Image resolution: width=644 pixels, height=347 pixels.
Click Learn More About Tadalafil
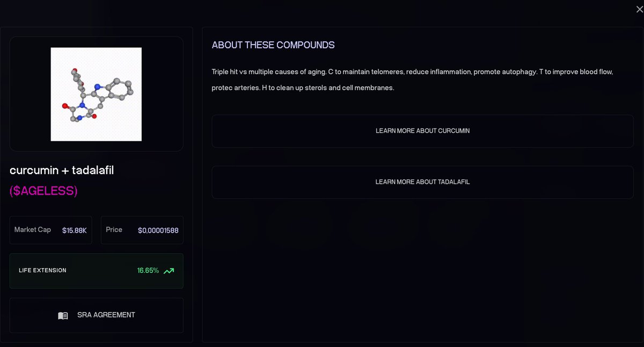(x=422, y=182)
